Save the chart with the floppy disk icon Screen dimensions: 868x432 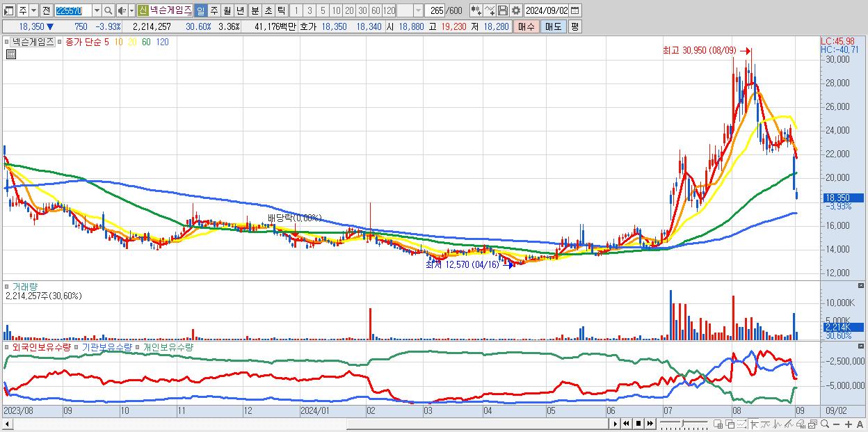tap(503, 10)
